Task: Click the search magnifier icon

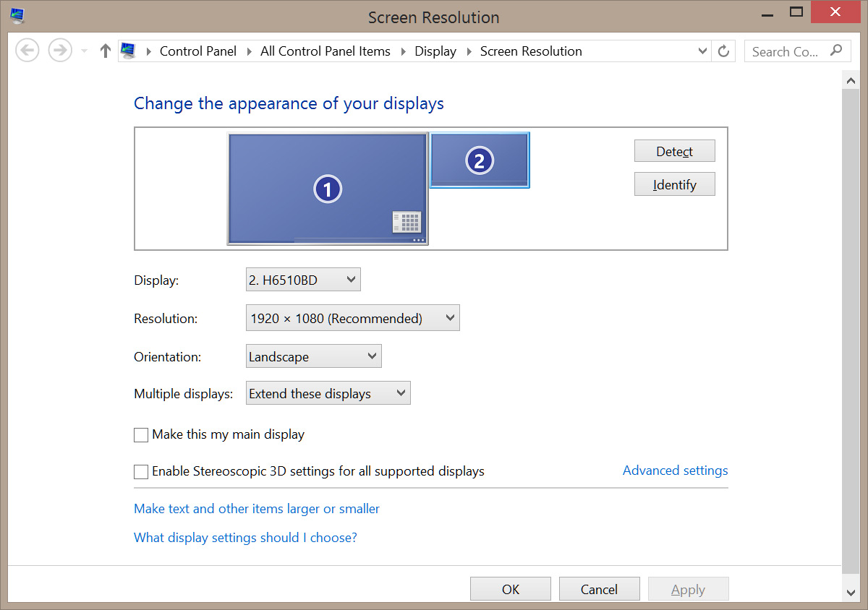Action: 836,51
